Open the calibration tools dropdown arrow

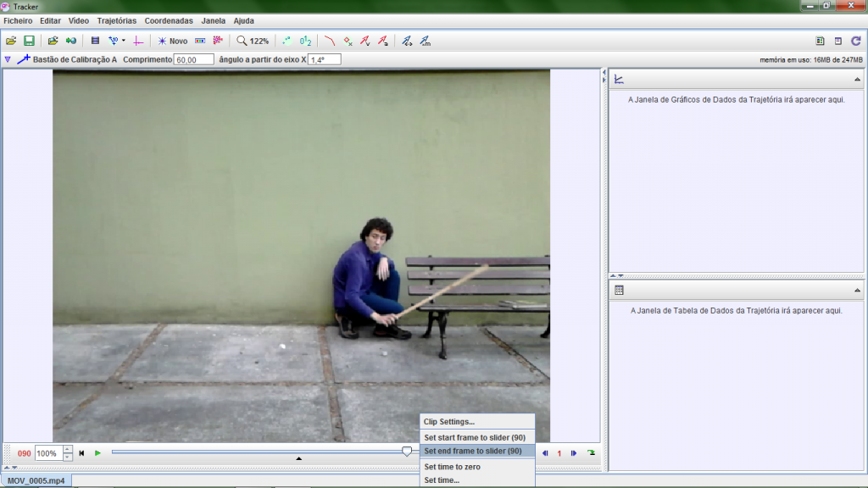(123, 41)
